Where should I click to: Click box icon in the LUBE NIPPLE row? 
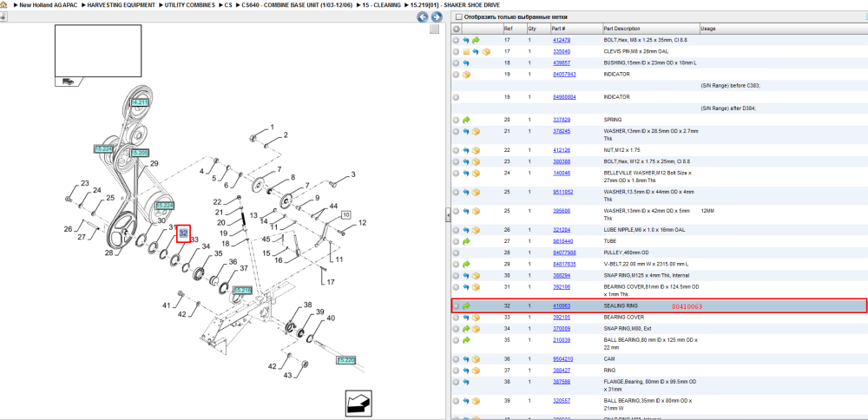pos(476,230)
